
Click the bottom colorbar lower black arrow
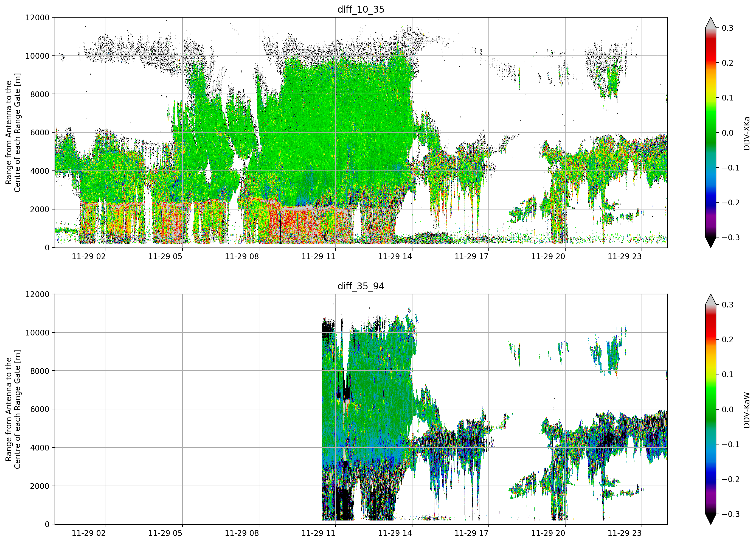(711, 519)
